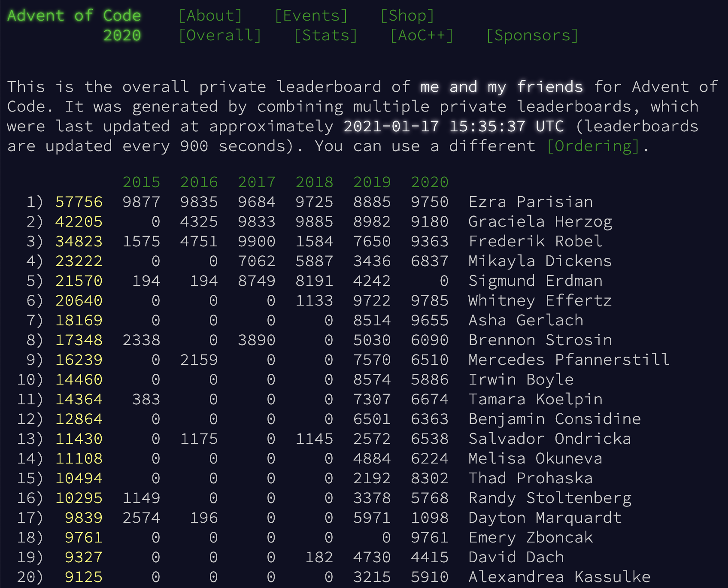
Task: Select the 2020 column header
Action: tap(430, 182)
